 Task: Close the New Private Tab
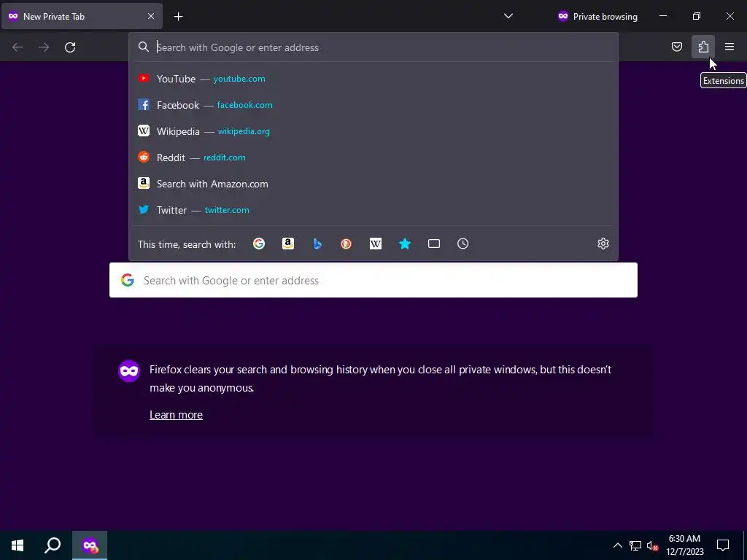pos(151,16)
